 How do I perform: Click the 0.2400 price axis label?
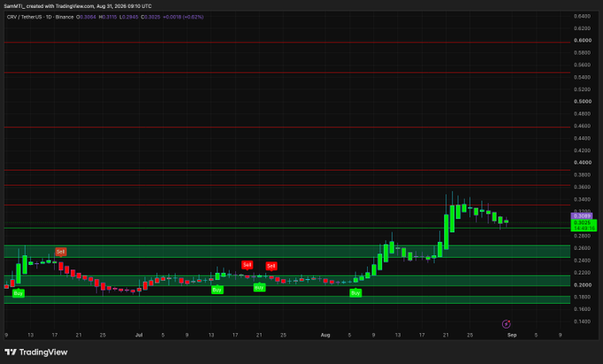(x=582, y=260)
